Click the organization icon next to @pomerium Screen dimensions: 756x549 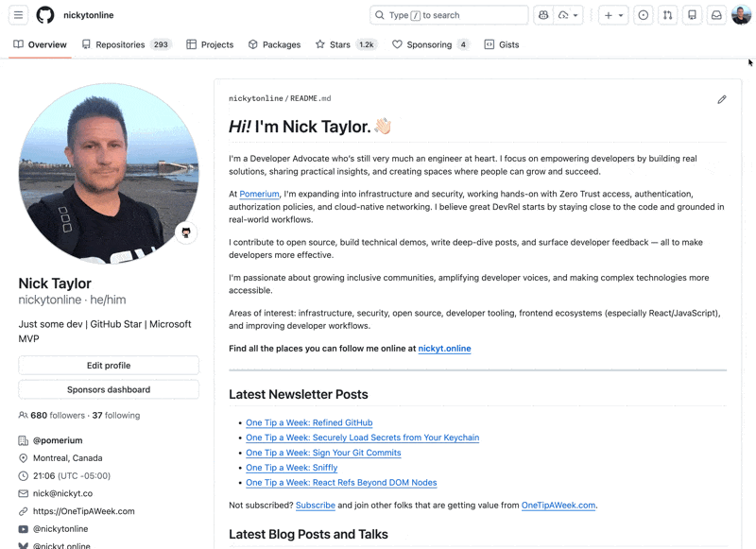click(x=24, y=440)
